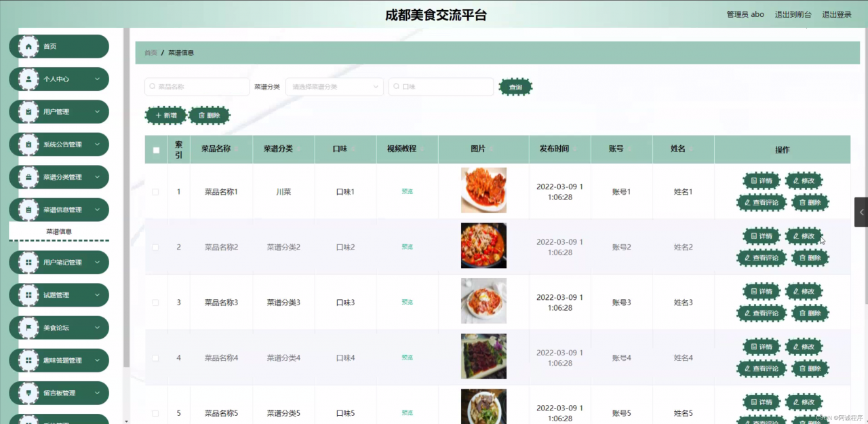Click 退出到前台 in the top bar
The width and height of the screenshot is (868, 424).
793,14
